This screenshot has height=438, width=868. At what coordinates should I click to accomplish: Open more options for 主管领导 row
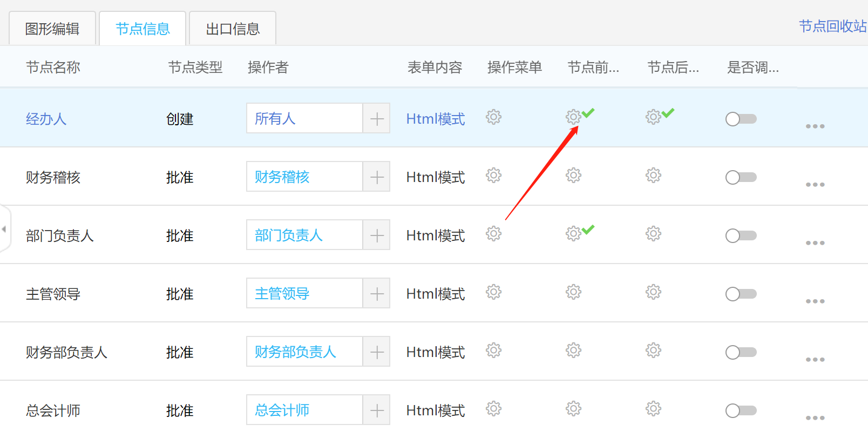tap(815, 301)
